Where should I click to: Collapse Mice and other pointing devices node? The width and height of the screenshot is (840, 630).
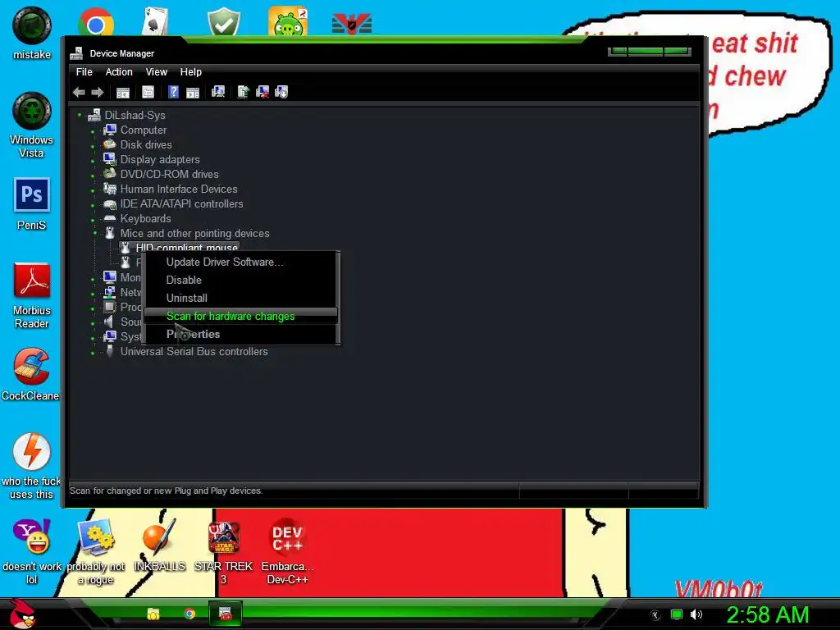pos(95,232)
